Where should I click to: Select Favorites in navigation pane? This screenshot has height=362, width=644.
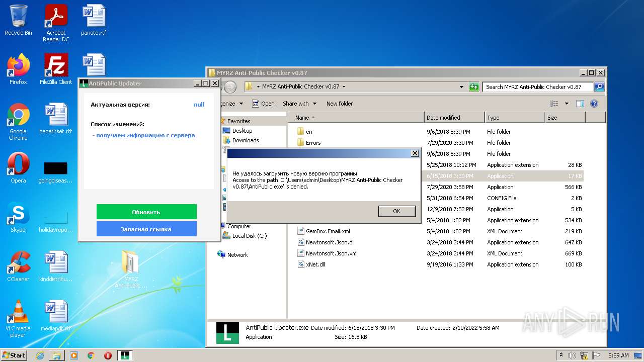pyautogui.click(x=238, y=121)
